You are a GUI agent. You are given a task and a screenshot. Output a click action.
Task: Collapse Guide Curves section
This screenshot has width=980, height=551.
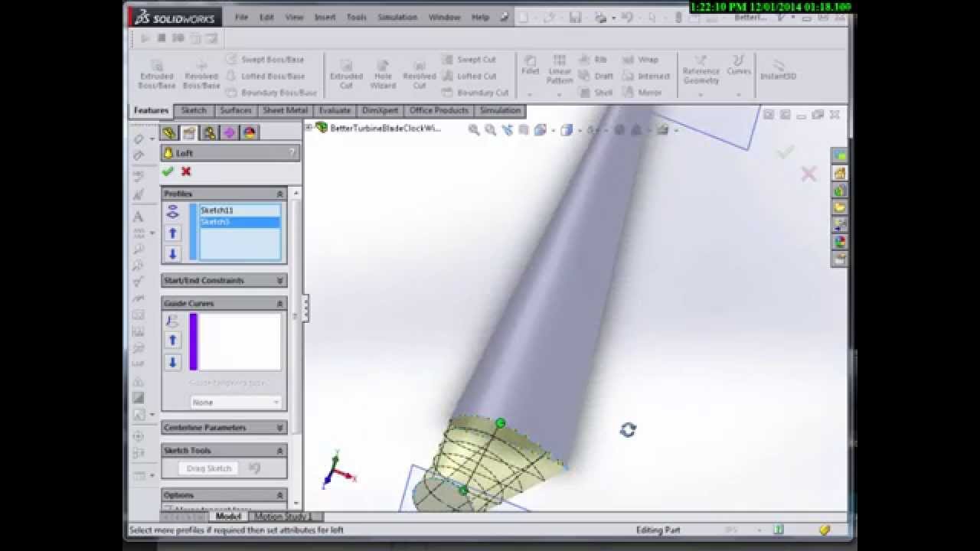click(279, 303)
